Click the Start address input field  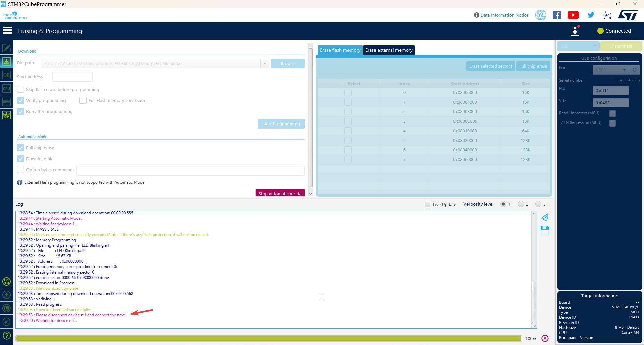pos(72,77)
